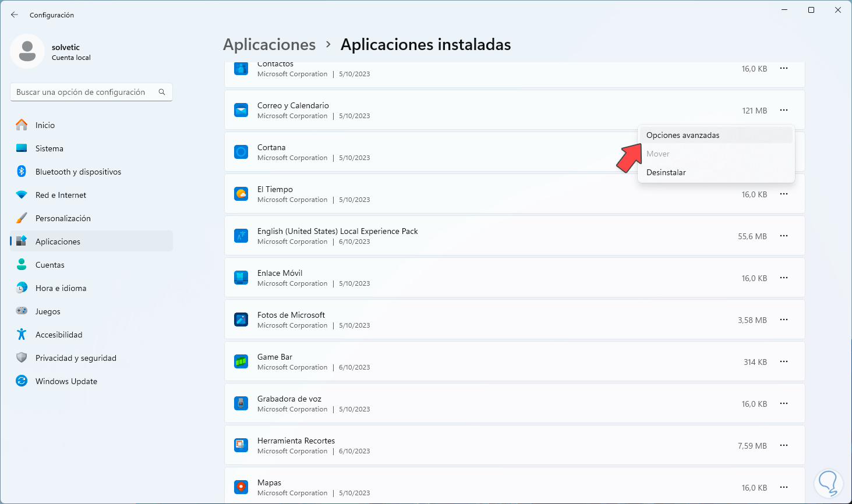Open the Inicio home icon

tap(22, 125)
